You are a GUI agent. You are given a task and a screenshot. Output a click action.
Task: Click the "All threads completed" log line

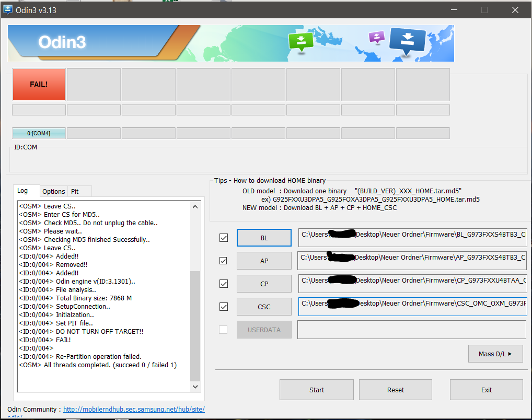(98, 365)
